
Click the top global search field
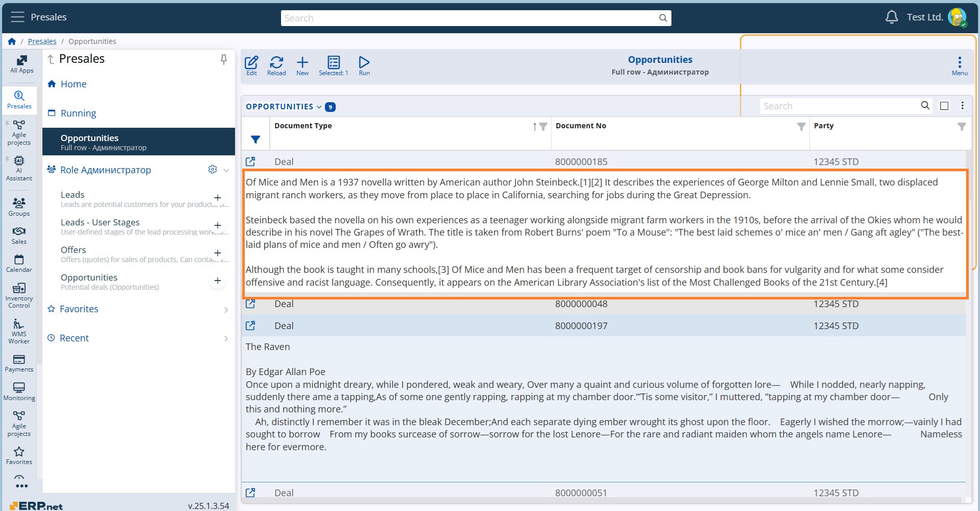tap(476, 18)
